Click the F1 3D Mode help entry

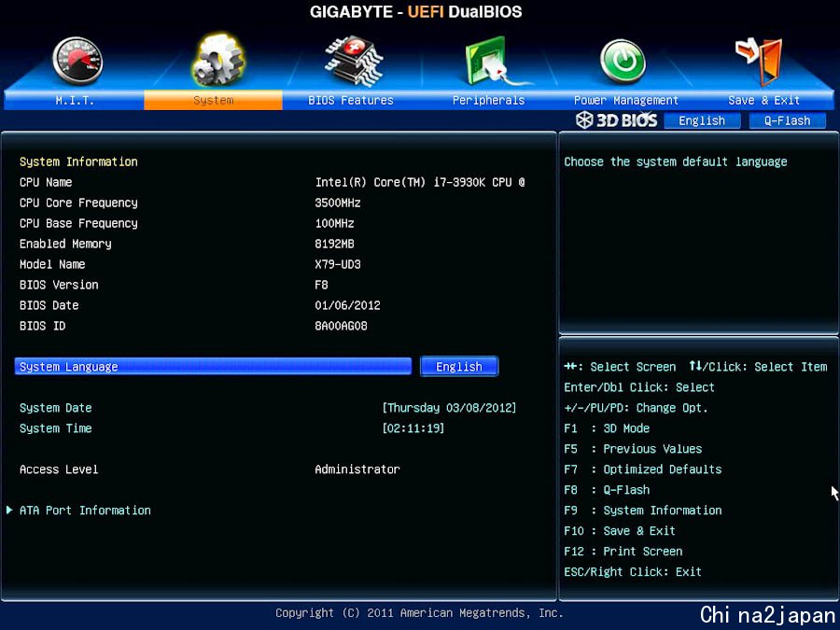(607, 428)
